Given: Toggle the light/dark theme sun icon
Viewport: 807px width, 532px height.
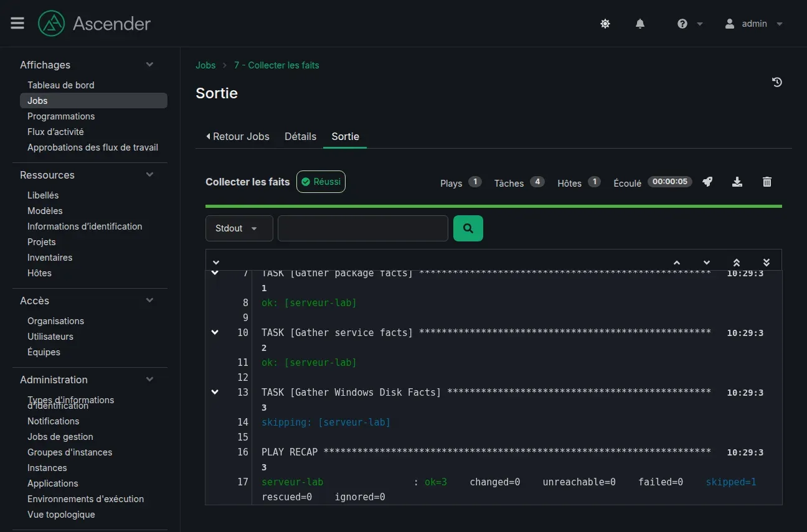Looking at the screenshot, I should [605, 24].
